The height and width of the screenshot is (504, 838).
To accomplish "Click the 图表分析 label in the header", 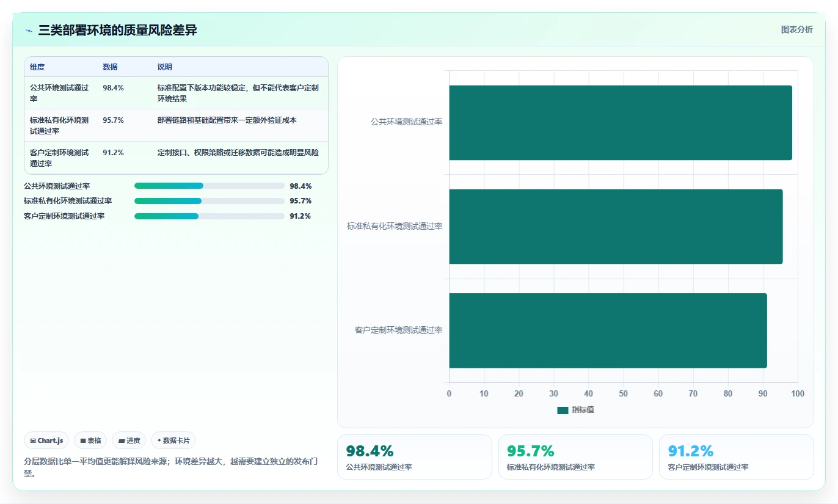I will (x=796, y=29).
